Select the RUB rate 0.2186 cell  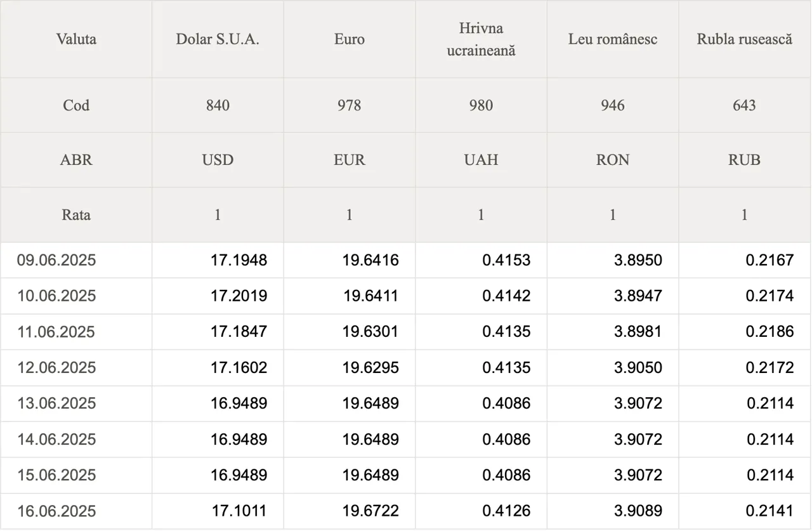745,332
